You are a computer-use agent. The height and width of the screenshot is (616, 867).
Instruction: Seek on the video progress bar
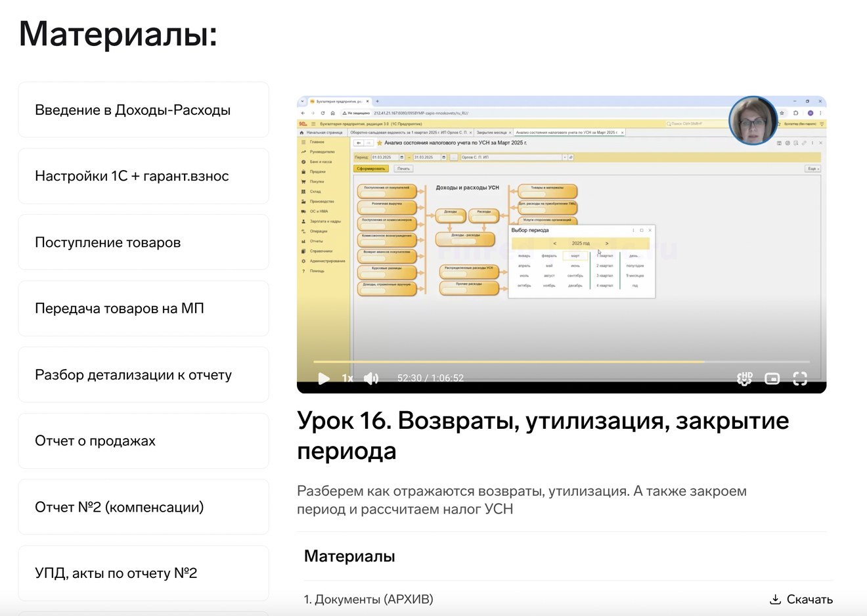point(562,362)
